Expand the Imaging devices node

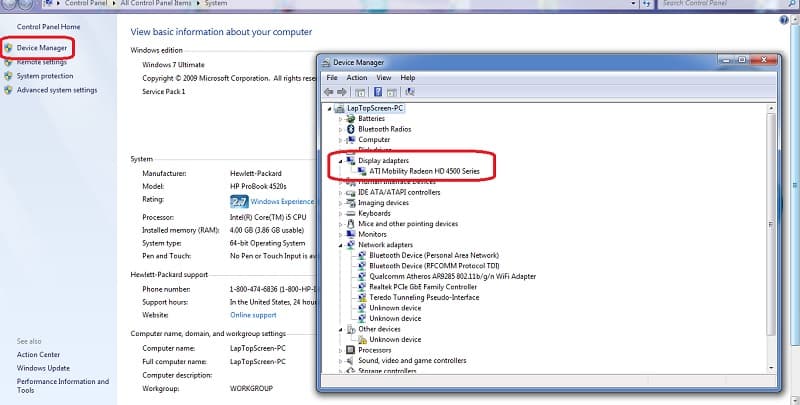point(341,203)
